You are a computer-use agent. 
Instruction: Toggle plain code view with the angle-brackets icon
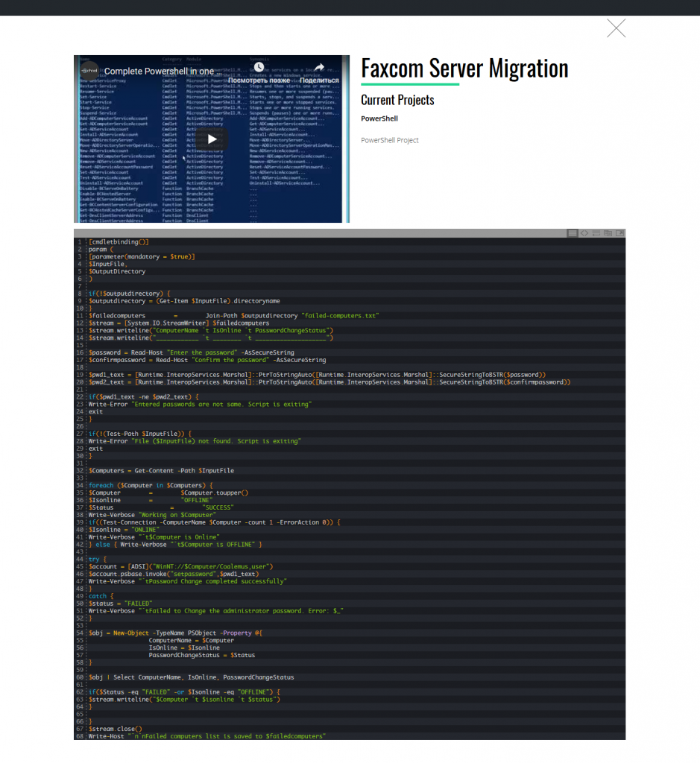584,233
